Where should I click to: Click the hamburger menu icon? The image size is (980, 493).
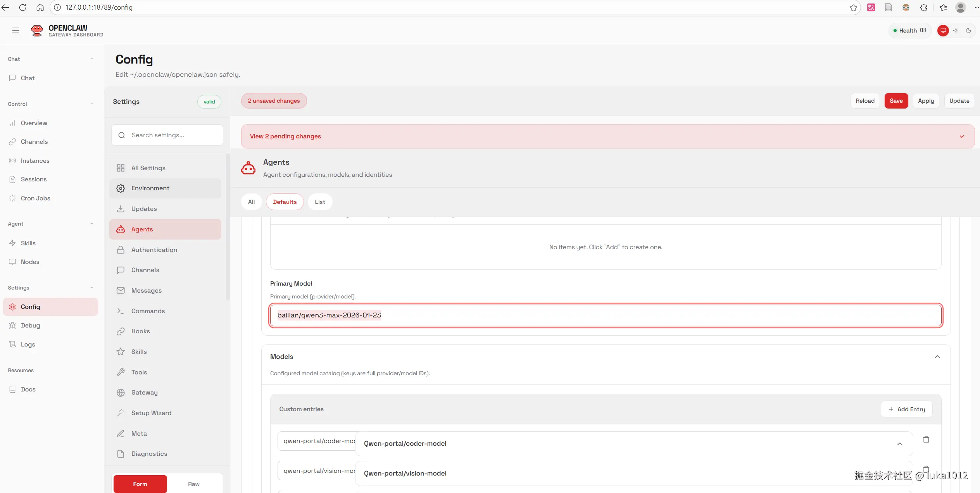click(x=16, y=31)
